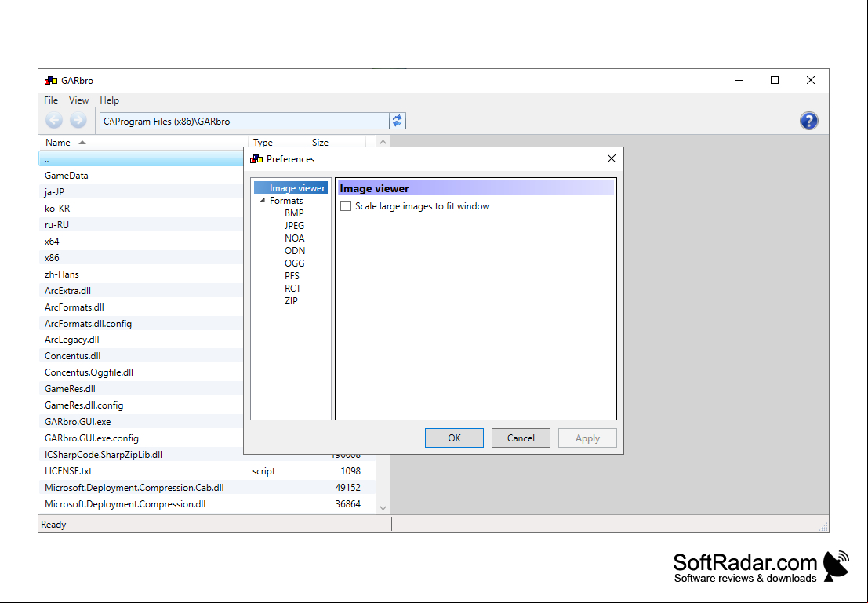Maximize the GARbro window

click(775, 80)
